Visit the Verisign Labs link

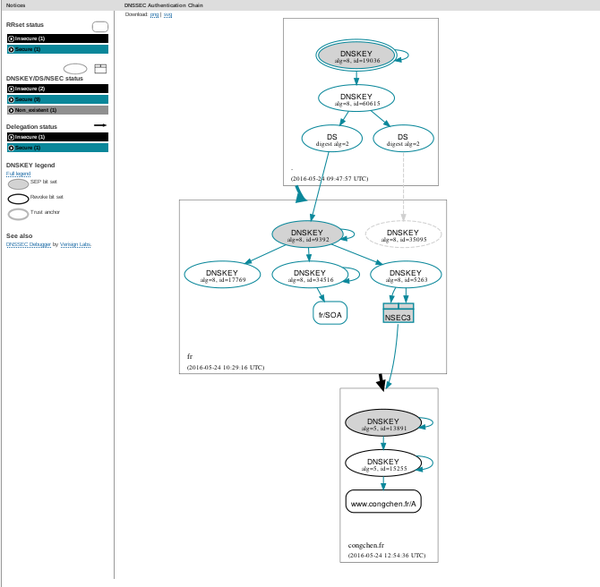click(75, 243)
